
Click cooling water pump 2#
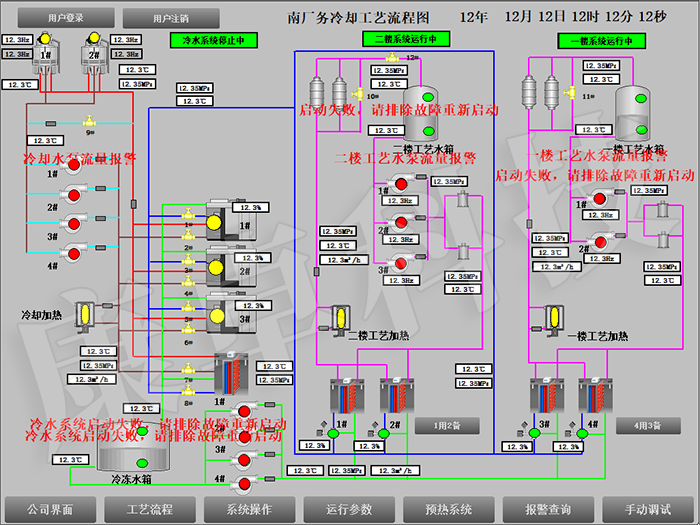tap(73, 195)
